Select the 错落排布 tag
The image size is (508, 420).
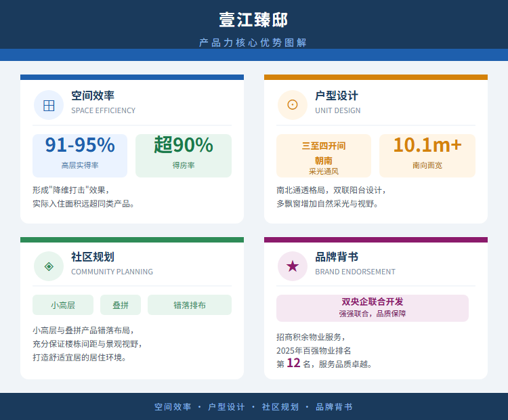tap(190, 305)
